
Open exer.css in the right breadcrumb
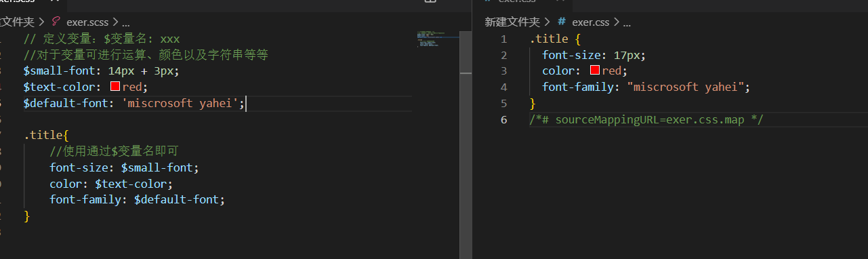(x=592, y=22)
